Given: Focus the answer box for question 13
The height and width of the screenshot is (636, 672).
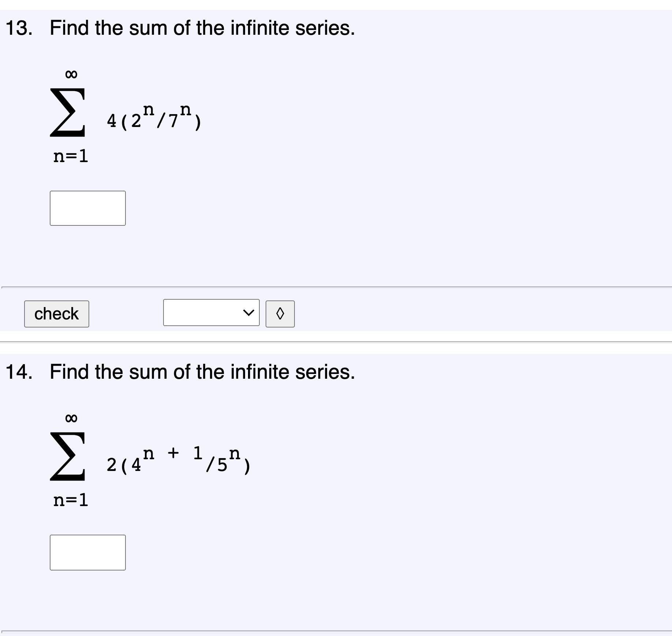Looking at the screenshot, I should tap(88, 208).
